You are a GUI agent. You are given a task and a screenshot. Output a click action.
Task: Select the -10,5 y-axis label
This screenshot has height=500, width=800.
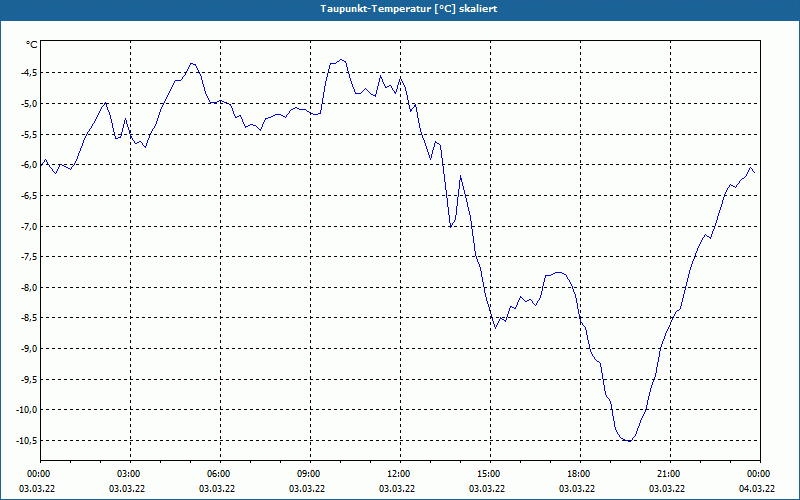click(27, 440)
